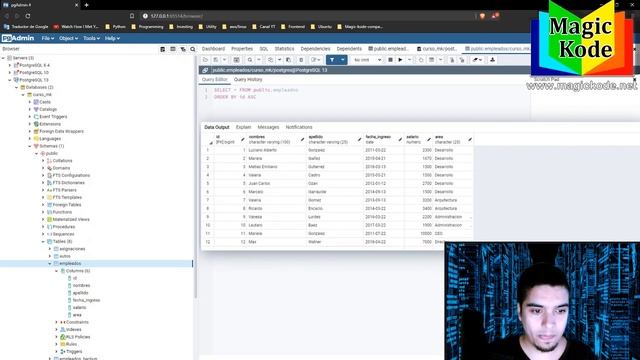Reload the page with the browser refresh icon
This screenshot has height=360, width=640.
tap(28, 16)
